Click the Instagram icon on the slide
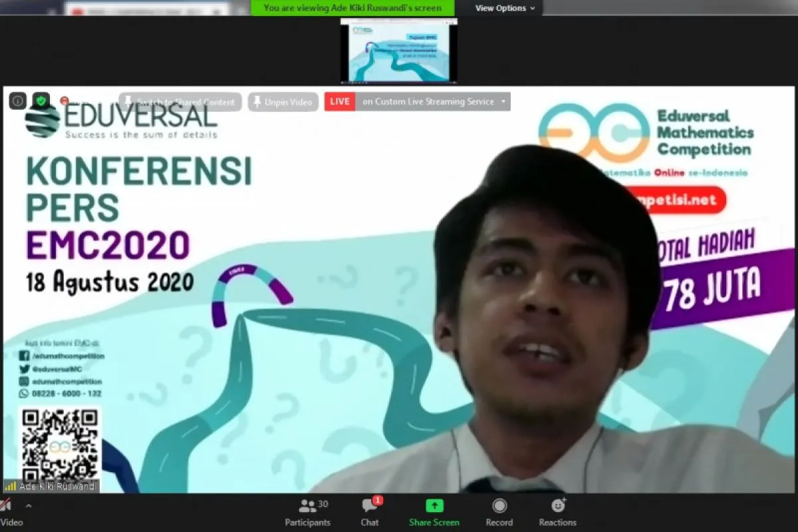The height and width of the screenshot is (532, 798). pos(24,381)
